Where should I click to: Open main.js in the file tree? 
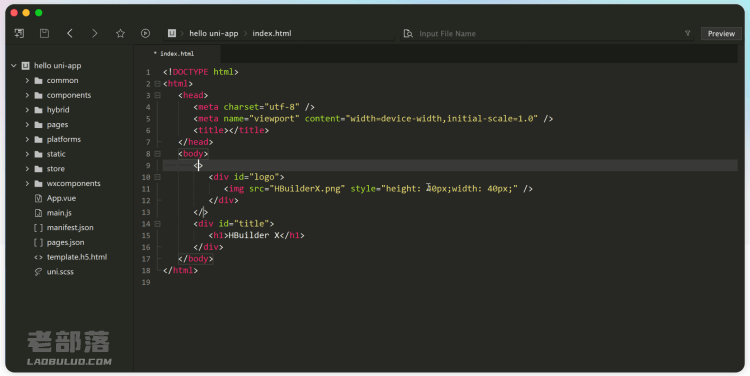tap(59, 213)
